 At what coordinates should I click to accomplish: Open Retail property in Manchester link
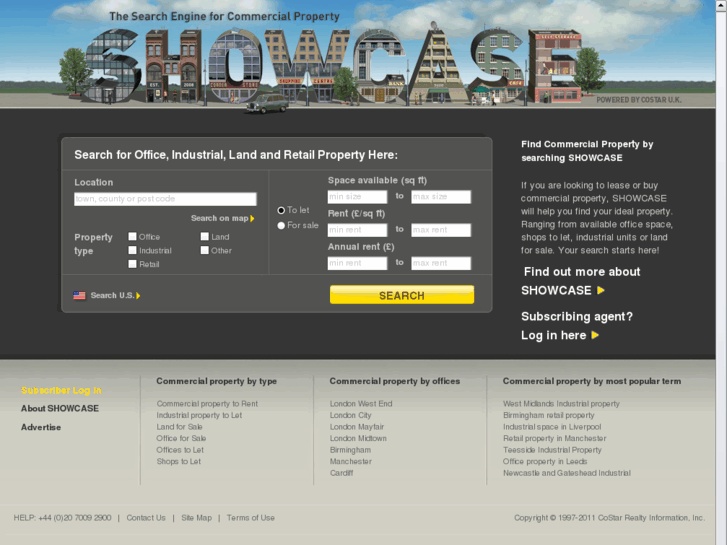(x=555, y=439)
